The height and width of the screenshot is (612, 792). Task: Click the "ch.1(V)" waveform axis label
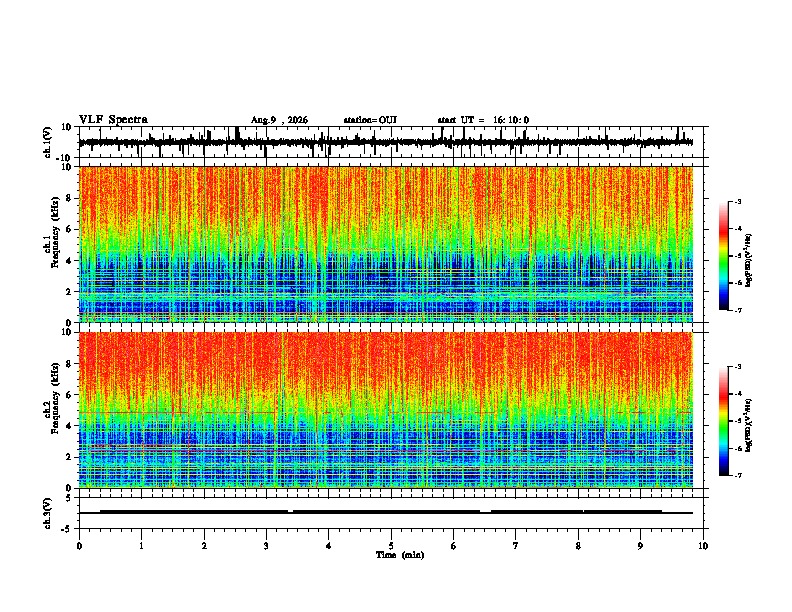tap(48, 142)
